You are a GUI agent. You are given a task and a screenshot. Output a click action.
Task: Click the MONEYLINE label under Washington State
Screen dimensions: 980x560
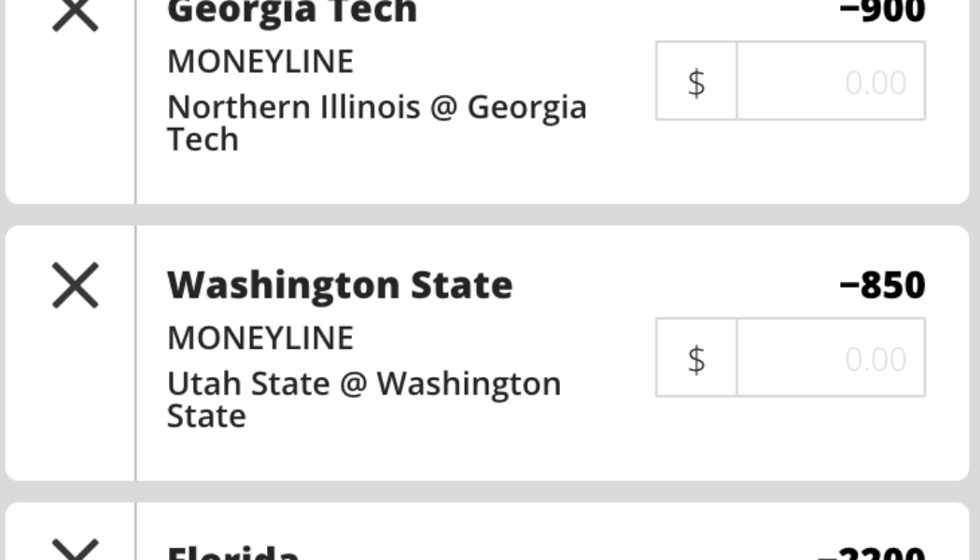260,338
